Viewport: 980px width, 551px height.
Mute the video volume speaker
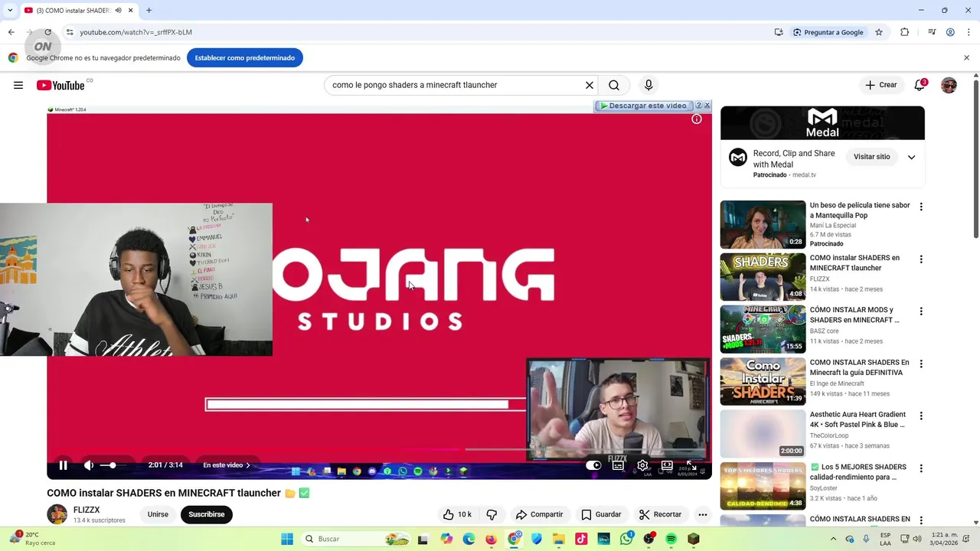[89, 465]
